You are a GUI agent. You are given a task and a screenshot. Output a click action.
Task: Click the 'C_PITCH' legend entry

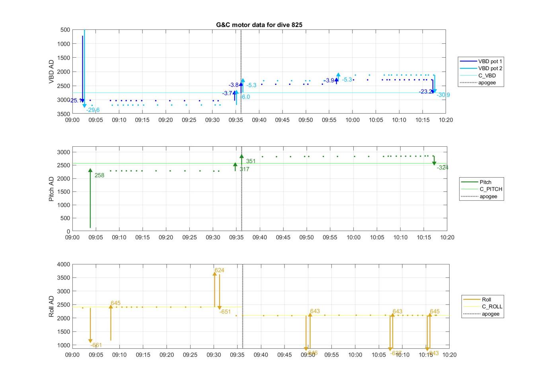pos(482,189)
